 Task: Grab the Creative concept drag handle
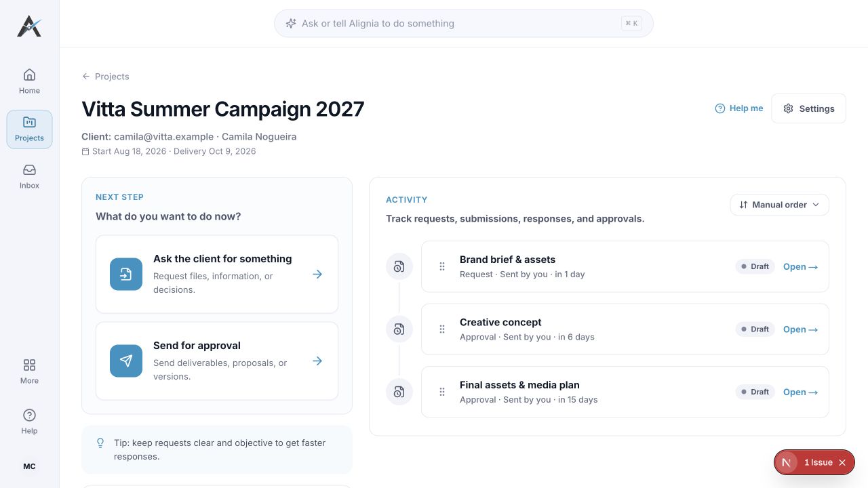pos(442,329)
